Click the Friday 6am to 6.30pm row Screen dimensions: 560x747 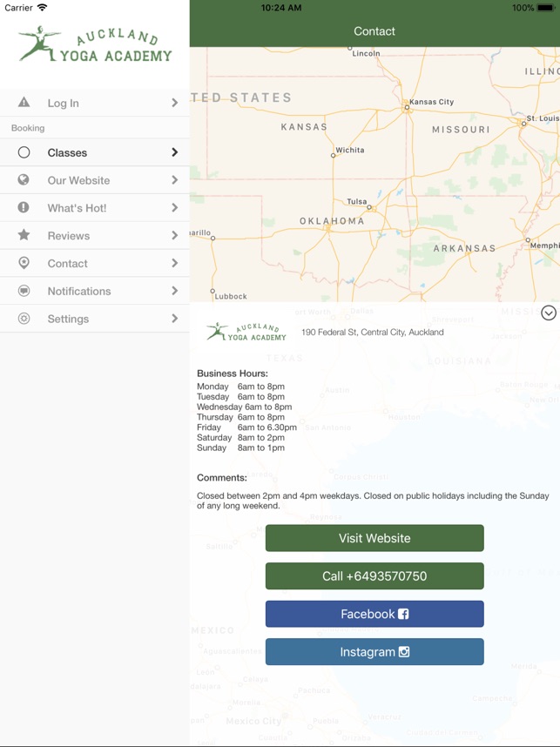[x=246, y=427]
